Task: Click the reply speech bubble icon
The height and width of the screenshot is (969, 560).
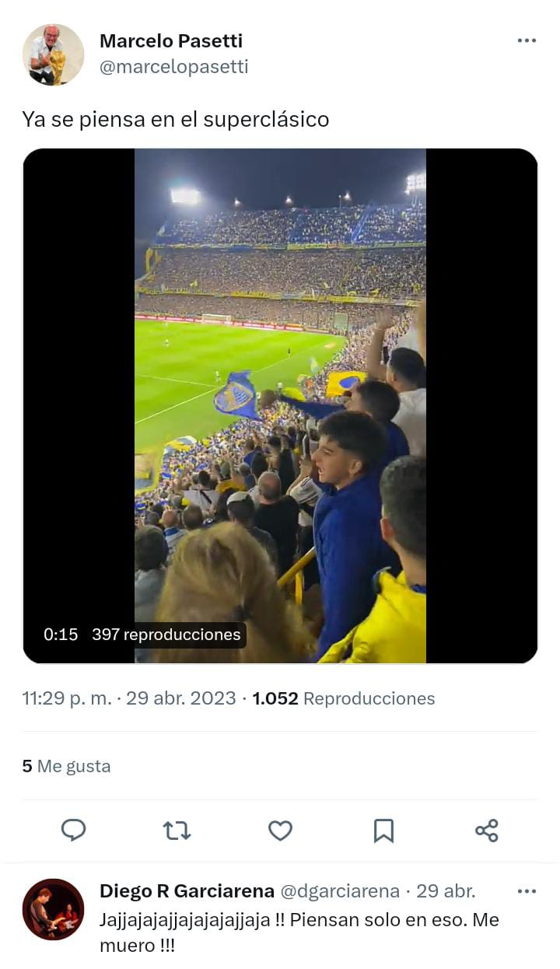Action: [x=74, y=831]
